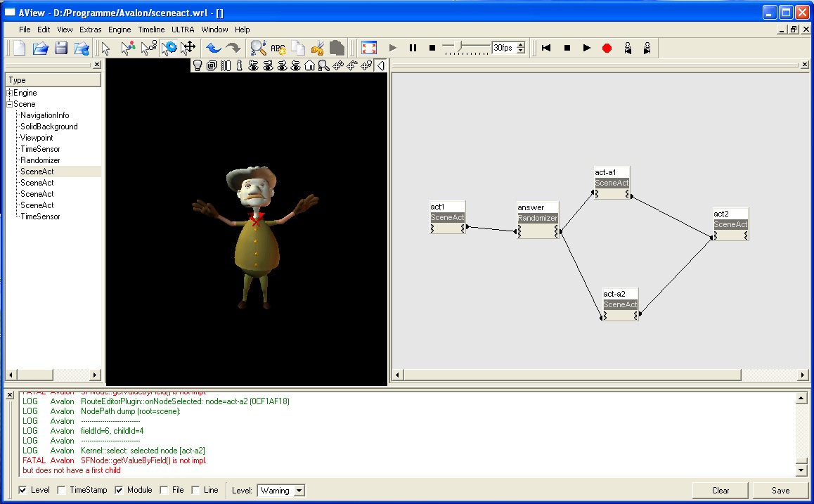814x504 pixels.
Task: Enable the TimeStamp checkbox
Action: tap(61, 490)
